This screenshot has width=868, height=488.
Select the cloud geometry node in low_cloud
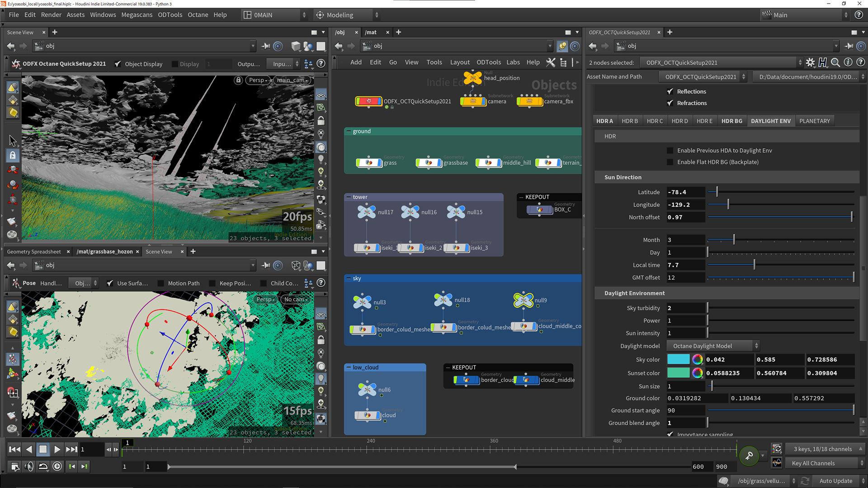[x=367, y=415]
